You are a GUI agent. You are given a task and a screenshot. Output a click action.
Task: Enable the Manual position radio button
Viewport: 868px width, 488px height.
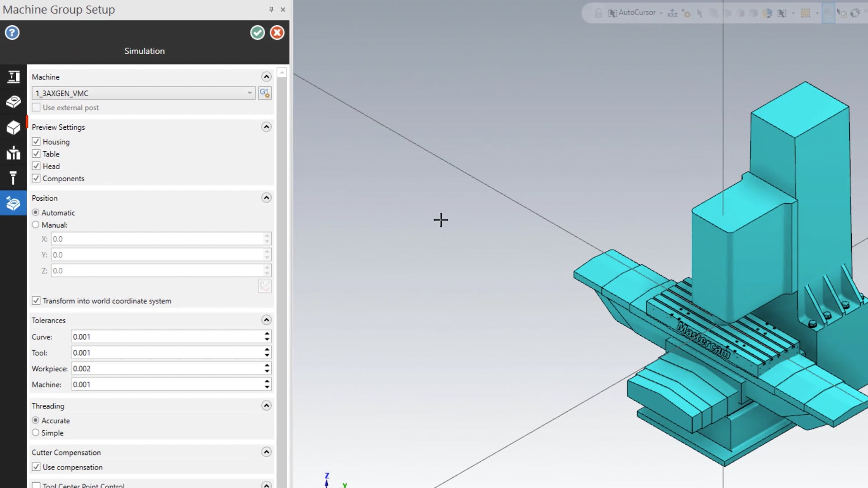click(35, 225)
